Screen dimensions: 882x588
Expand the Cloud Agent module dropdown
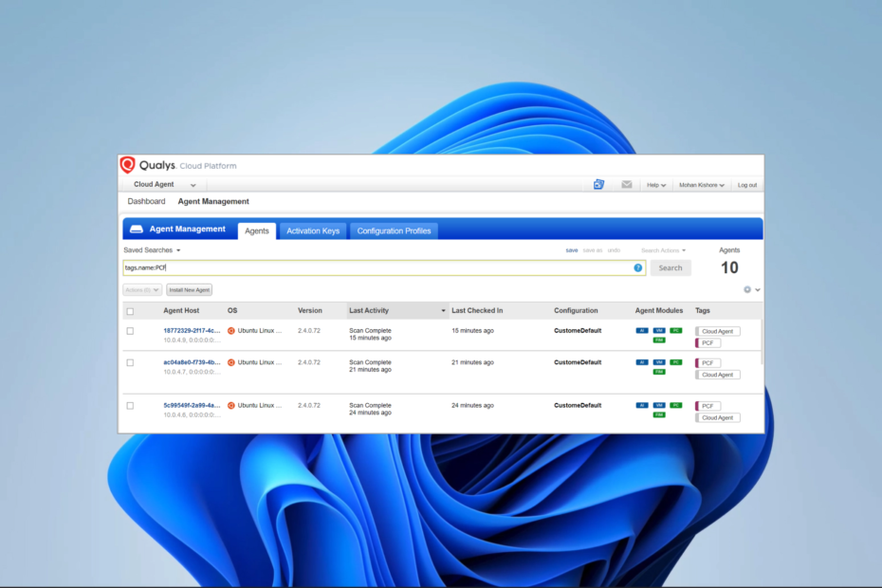[x=165, y=185]
